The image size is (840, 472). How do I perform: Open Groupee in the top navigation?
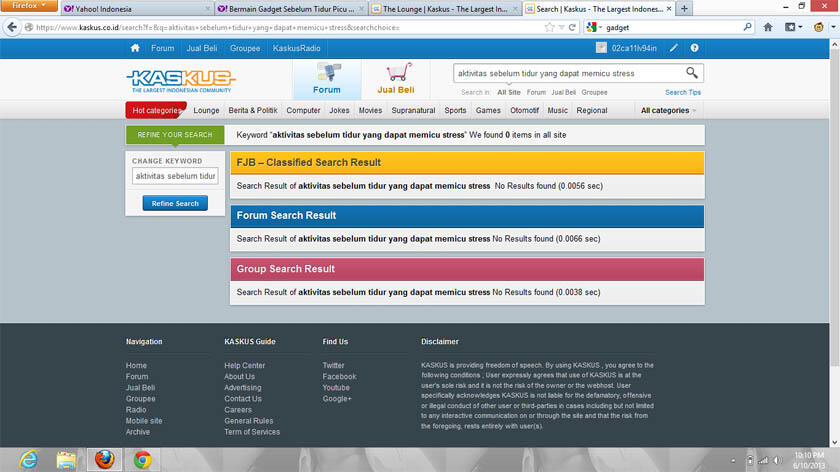coord(245,48)
